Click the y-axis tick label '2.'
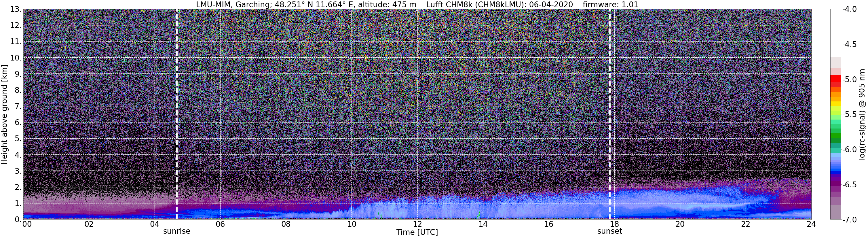868x238 pixels. (x=18, y=188)
